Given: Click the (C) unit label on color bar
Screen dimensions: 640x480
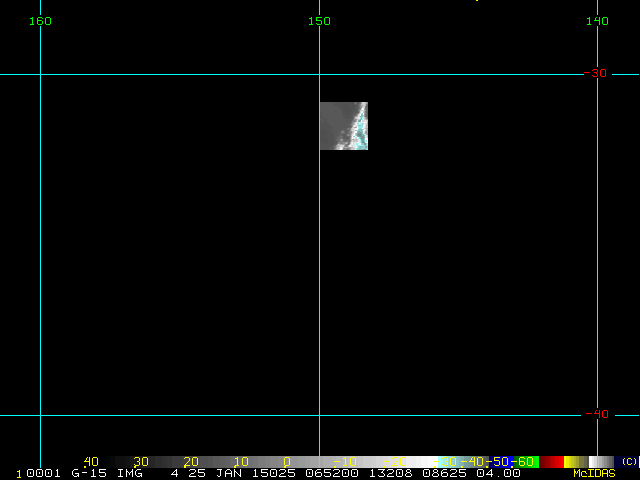Looking at the screenshot, I should (x=629, y=462).
